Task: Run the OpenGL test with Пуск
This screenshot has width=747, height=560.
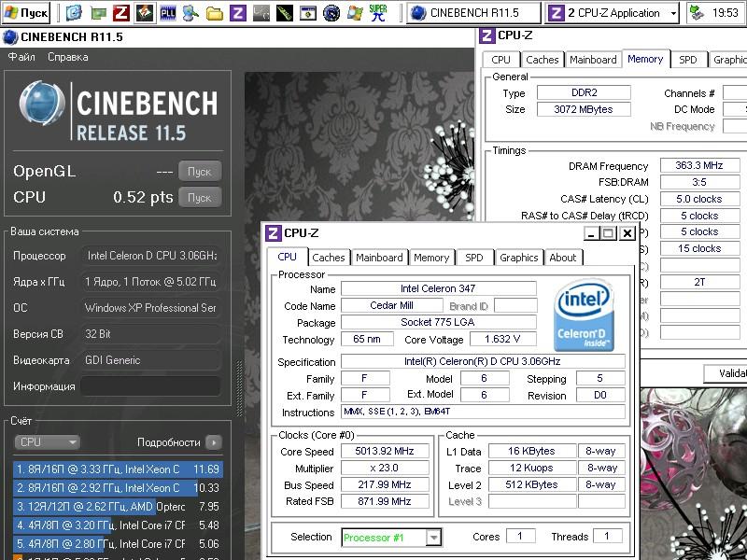Action: (200, 172)
